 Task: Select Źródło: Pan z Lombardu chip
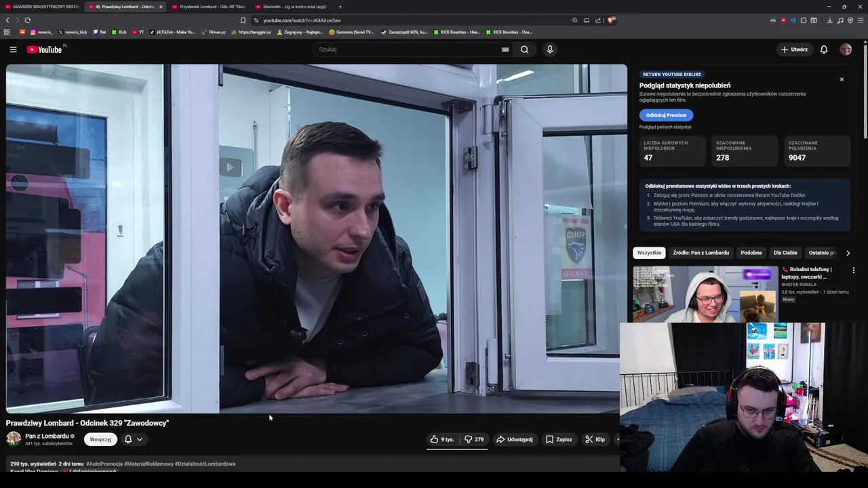pos(701,253)
